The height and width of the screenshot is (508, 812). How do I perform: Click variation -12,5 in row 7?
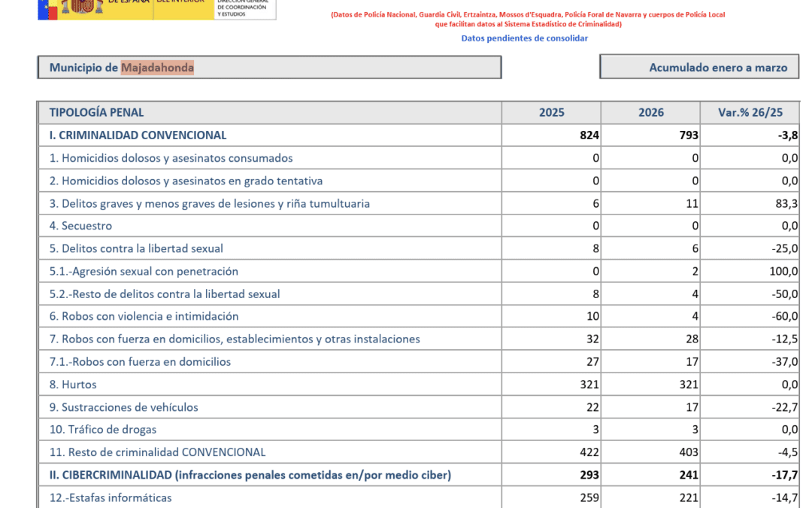tap(785, 339)
